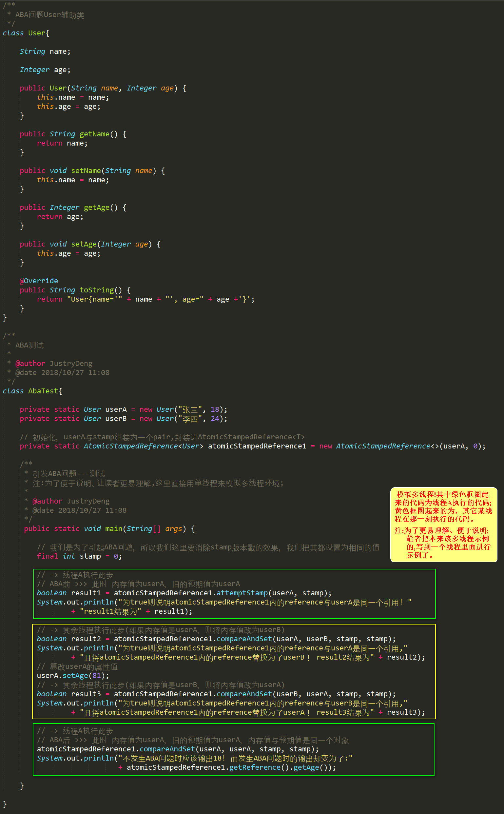Click 'public String getName() {' line
This screenshot has height=814, width=504.
tap(73, 134)
